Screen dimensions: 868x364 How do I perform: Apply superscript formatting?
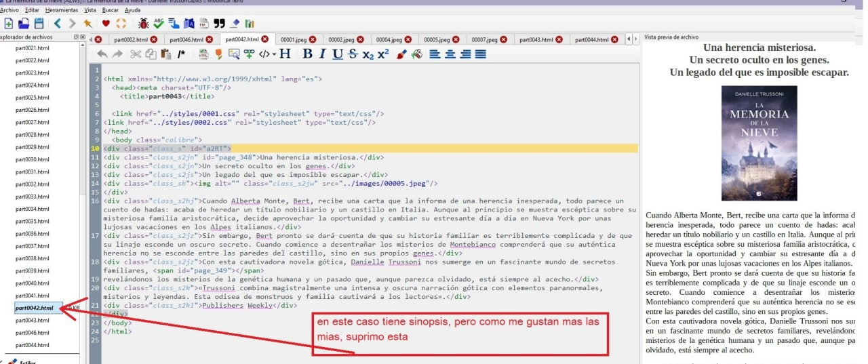pyautogui.click(x=383, y=54)
